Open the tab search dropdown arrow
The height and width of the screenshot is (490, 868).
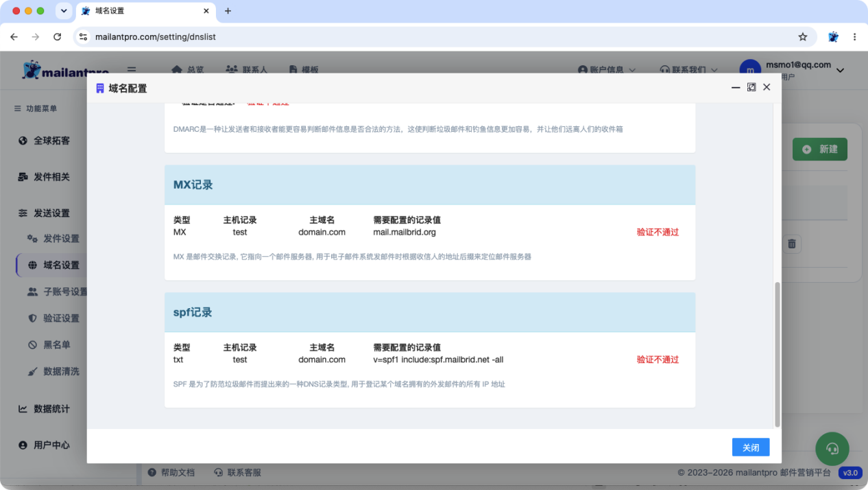click(x=64, y=11)
